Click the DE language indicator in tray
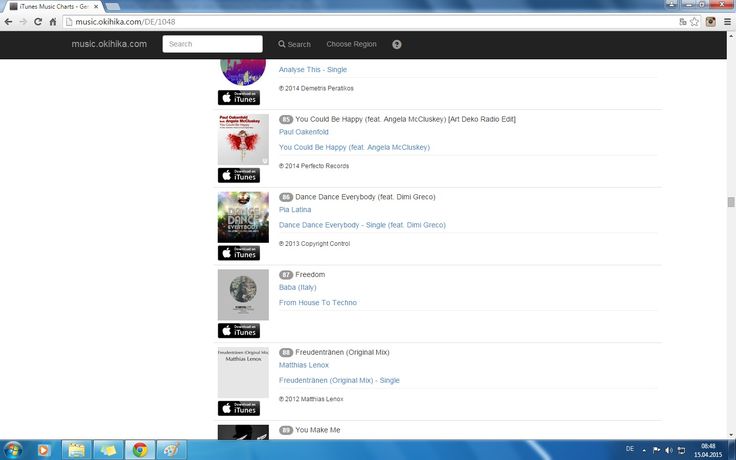The width and height of the screenshot is (736, 460). click(x=630, y=449)
